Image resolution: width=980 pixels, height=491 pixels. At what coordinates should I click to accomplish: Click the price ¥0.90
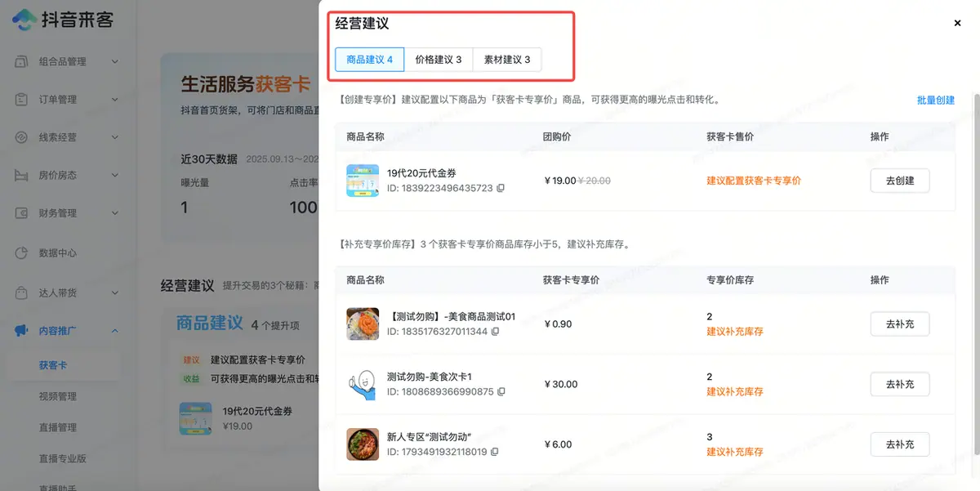(558, 324)
